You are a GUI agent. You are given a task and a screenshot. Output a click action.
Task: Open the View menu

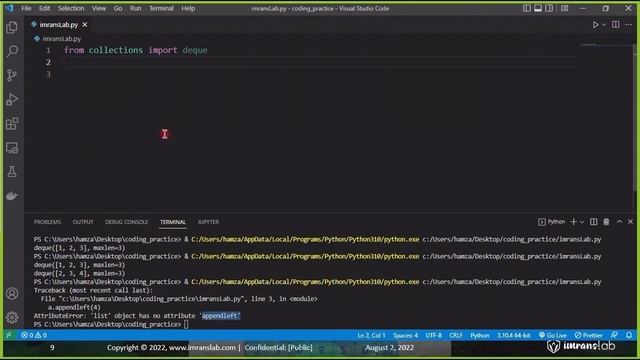pyautogui.click(x=98, y=8)
